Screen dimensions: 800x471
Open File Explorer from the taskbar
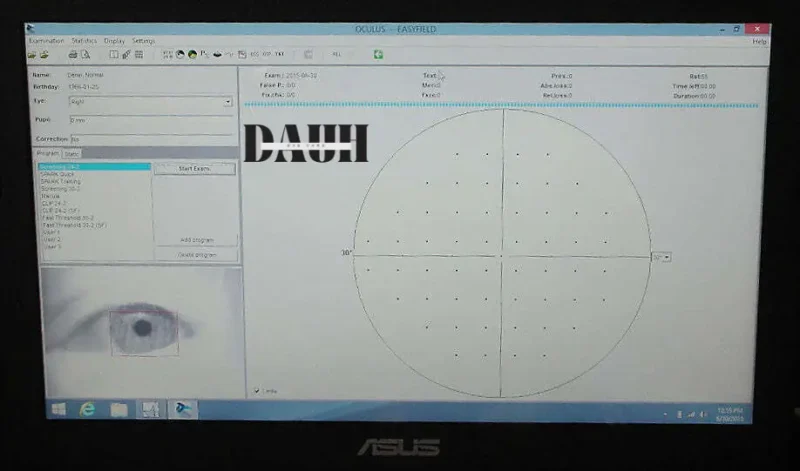[118, 409]
